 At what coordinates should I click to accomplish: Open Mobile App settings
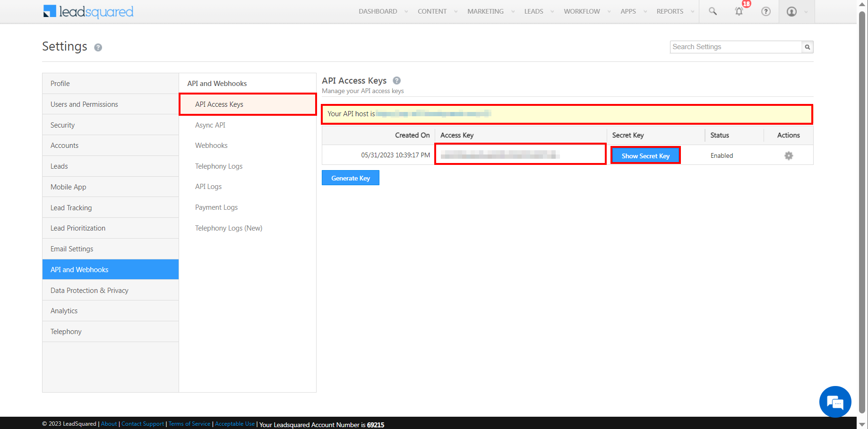[x=111, y=187]
